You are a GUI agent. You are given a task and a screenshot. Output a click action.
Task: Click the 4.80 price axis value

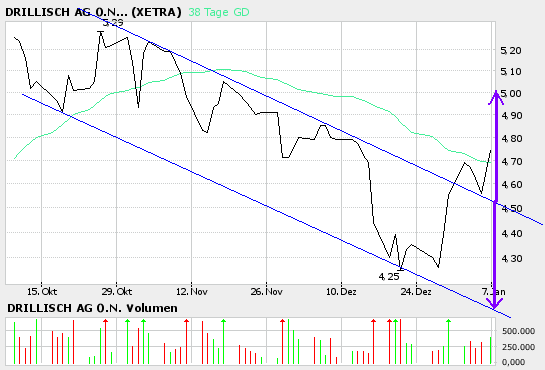coord(512,139)
